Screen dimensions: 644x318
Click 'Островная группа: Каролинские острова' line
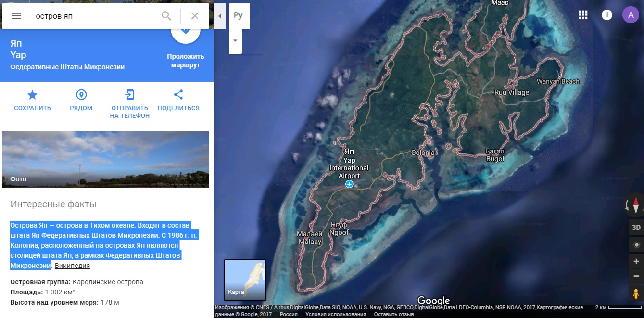click(x=77, y=282)
